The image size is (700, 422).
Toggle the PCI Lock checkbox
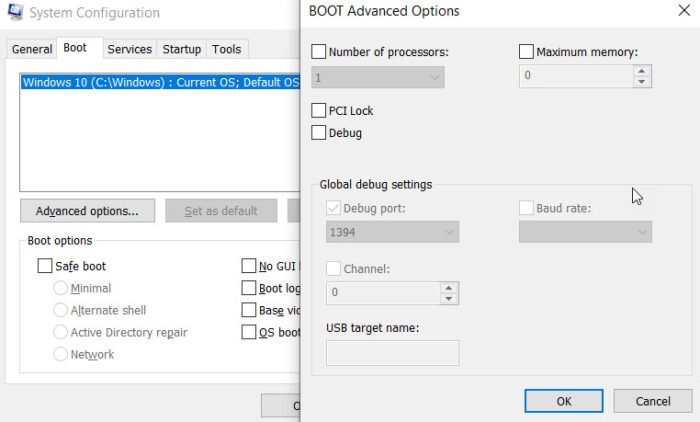(x=319, y=111)
